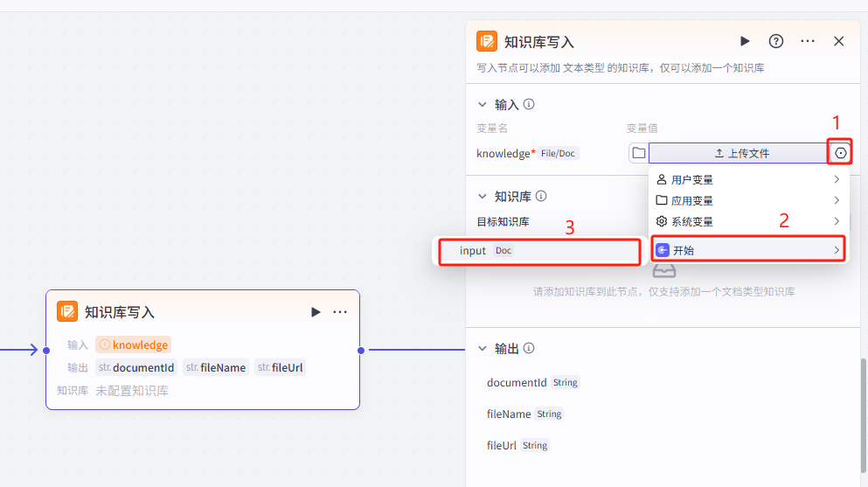Image resolution: width=868 pixels, height=487 pixels.
Task: Collapse the 知识库 section
Action: click(x=483, y=196)
